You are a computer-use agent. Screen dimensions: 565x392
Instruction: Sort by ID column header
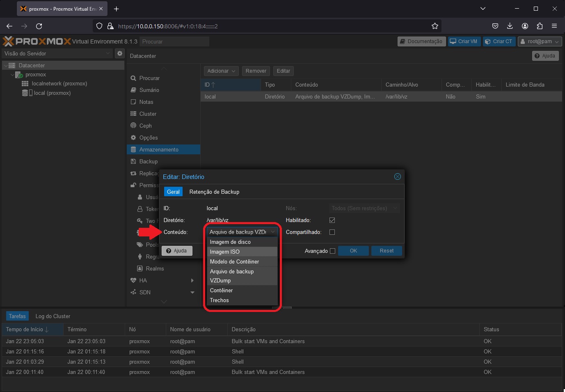231,85
